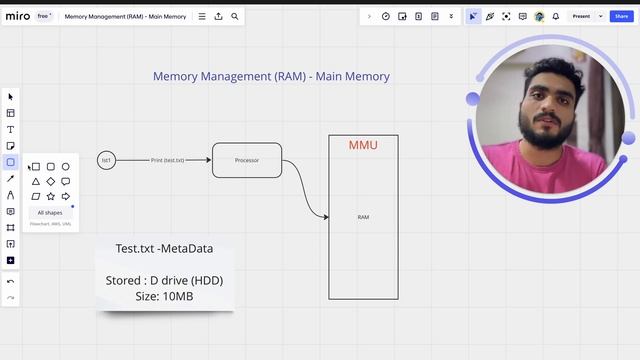This screenshot has height=360, width=640.
Task: Open notifications bell
Action: point(556,16)
